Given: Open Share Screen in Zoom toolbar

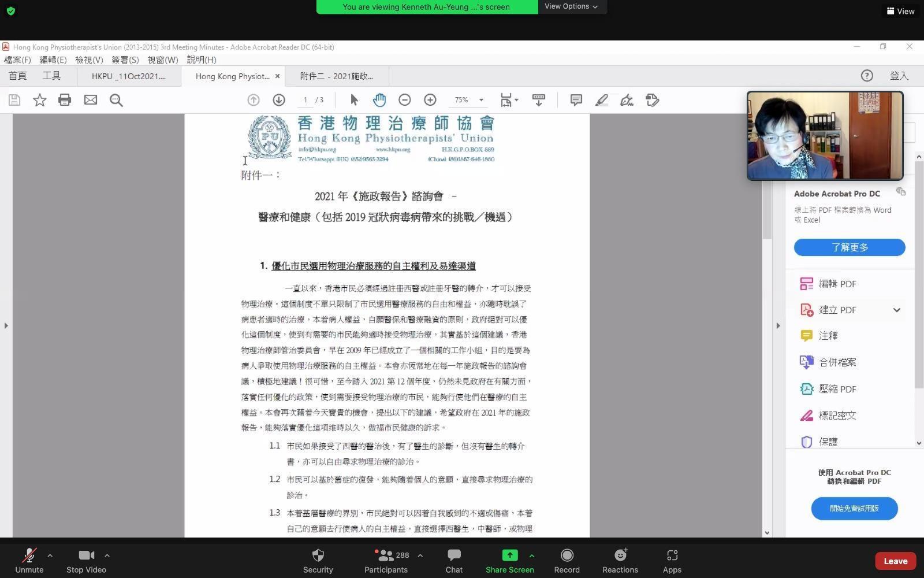Looking at the screenshot, I should tap(509, 561).
